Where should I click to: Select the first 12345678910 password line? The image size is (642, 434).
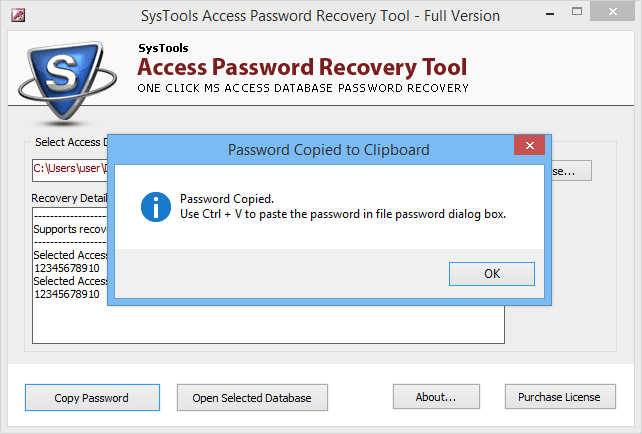pyautogui.click(x=67, y=268)
